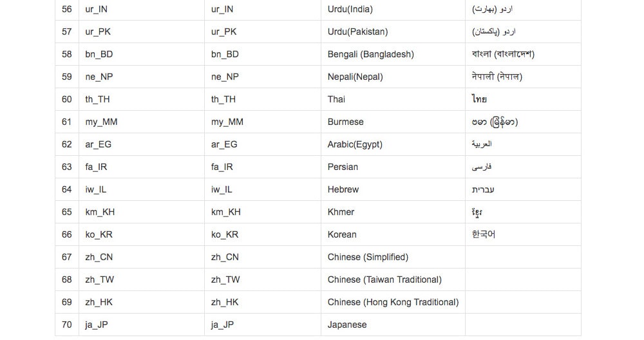
Task: Click Chinese (Hong Kong Traditional) cell
Action: click(x=393, y=302)
